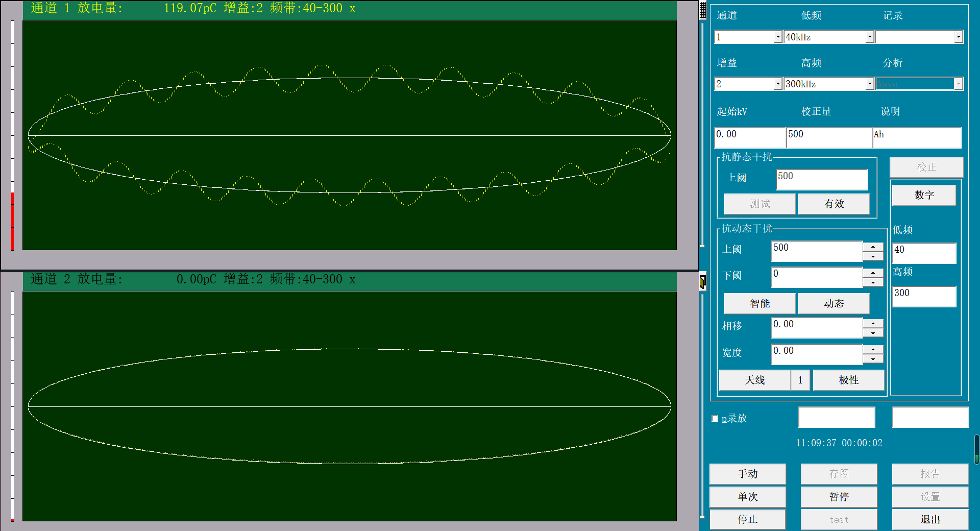Click the 暂停 pause button

(x=839, y=497)
